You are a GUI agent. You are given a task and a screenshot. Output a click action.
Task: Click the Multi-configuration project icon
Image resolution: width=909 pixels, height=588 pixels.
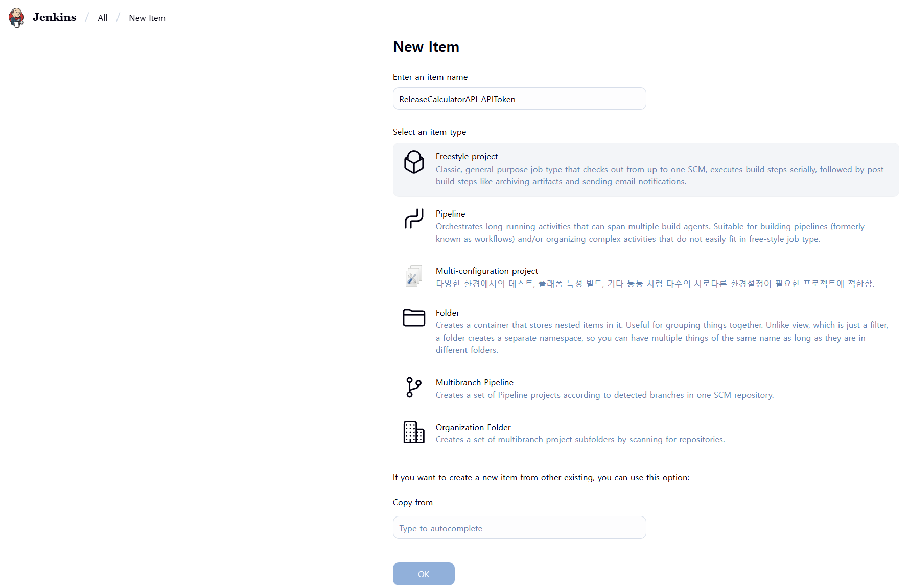(414, 276)
